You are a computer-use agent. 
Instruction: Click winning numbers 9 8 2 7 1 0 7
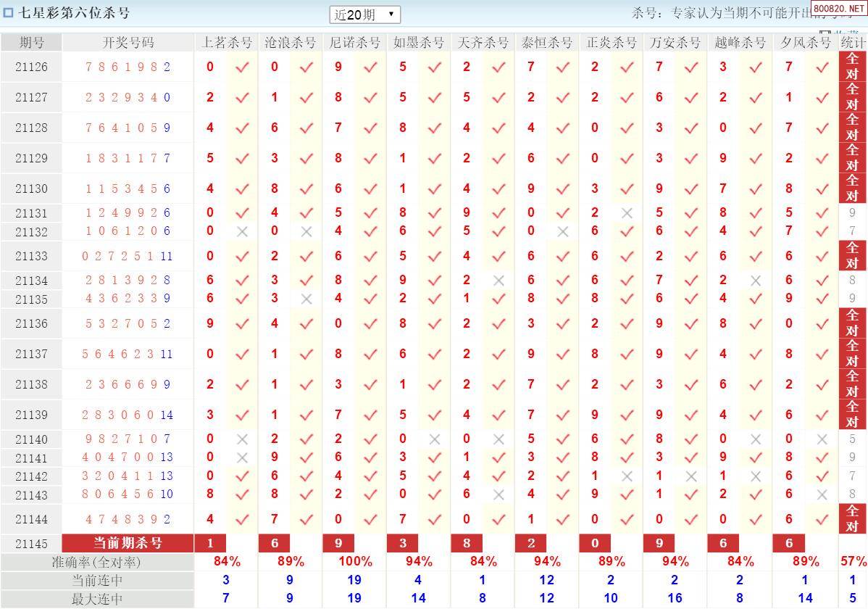128,439
